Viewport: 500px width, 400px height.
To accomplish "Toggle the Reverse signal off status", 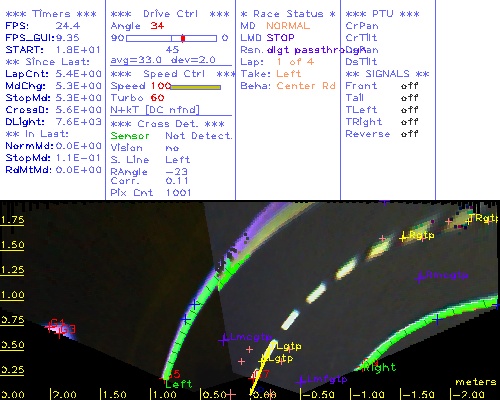I will coord(410,134).
